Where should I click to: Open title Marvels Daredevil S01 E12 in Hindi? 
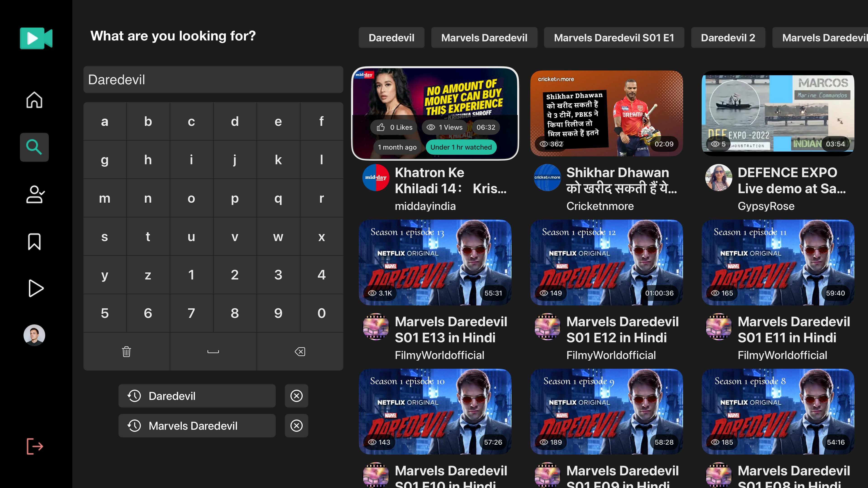622,330
